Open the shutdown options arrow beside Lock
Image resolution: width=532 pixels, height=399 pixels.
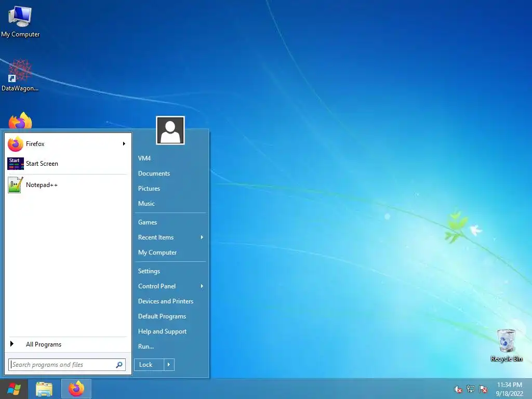[x=169, y=365]
